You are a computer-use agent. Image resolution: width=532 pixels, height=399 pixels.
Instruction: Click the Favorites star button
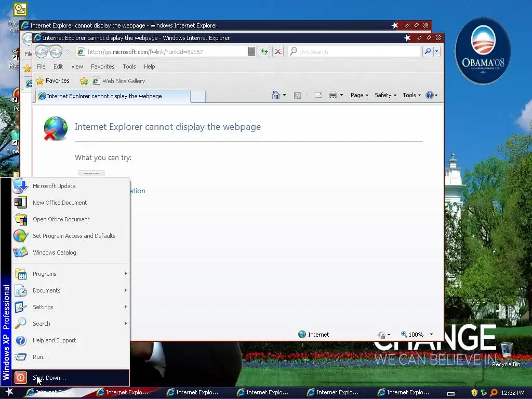[52, 81]
